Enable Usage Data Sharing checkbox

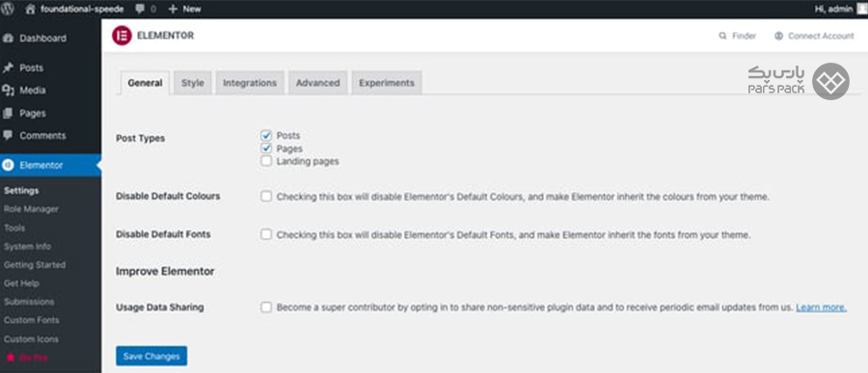pyautogui.click(x=266, y=306)
